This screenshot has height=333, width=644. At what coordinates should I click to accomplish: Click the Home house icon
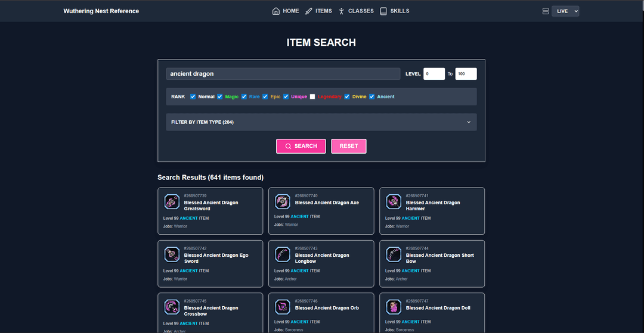(x=276, y=11)
